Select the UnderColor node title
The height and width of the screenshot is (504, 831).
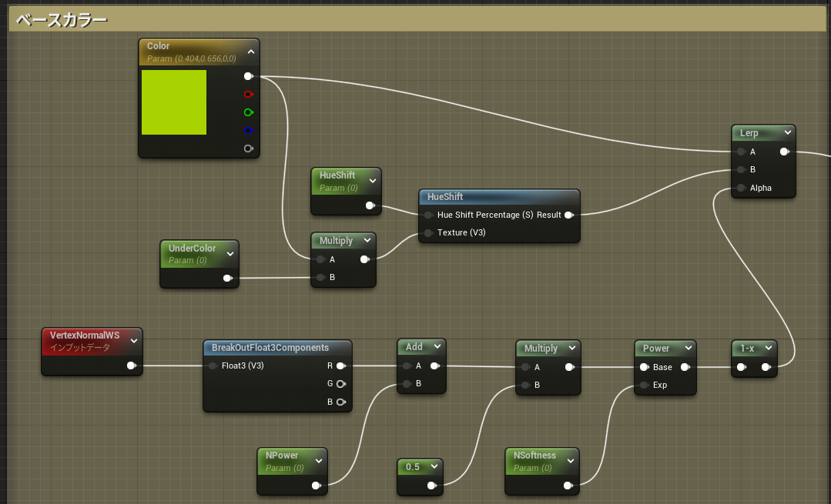(x=192, y=249)
